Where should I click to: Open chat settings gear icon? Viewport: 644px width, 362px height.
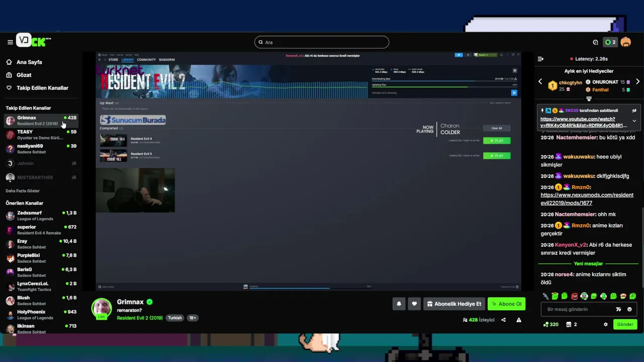coord(606,324)
